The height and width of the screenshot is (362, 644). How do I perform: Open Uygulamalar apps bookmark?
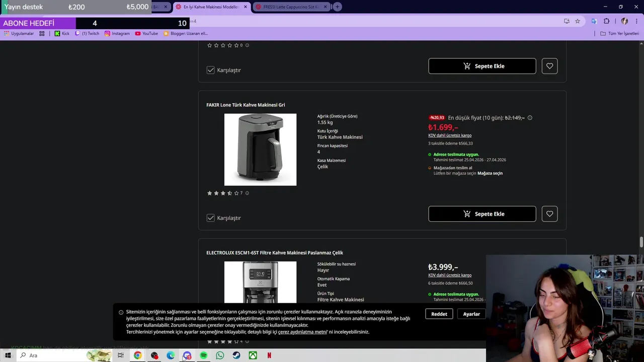19,34
